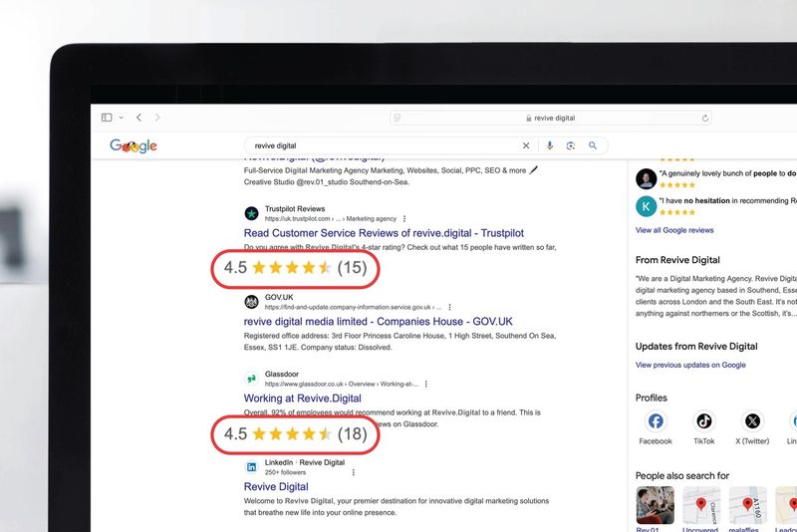Focus the Safari address bar showing revive digital
Screen dimensions: 797x532
pyautogui.click(x=551, y=118)
